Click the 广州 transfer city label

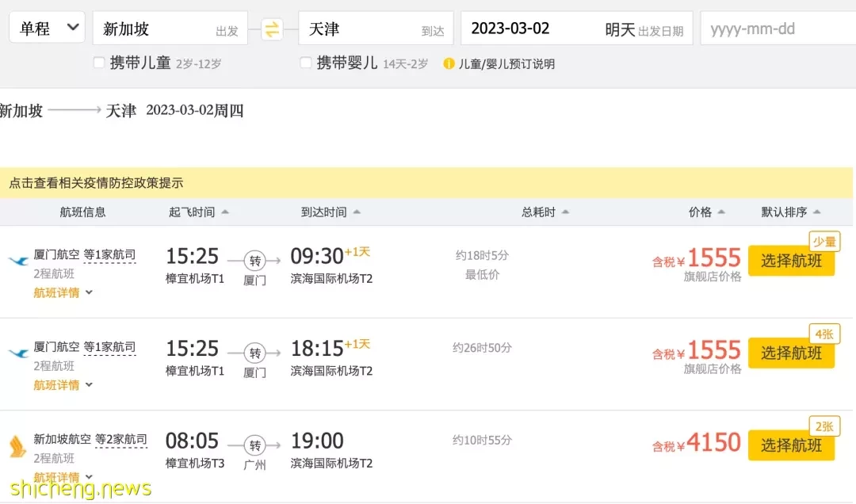click(x=255, y=464)
